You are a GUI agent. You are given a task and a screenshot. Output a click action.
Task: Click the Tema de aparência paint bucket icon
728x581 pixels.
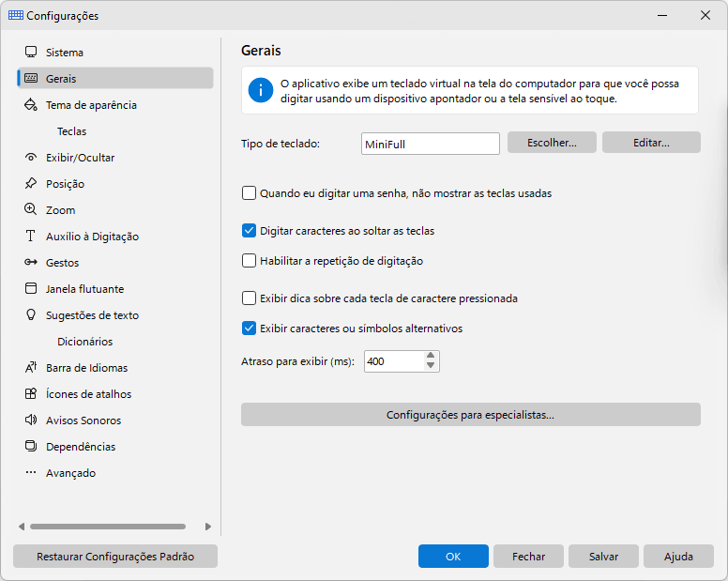[31, 104]
